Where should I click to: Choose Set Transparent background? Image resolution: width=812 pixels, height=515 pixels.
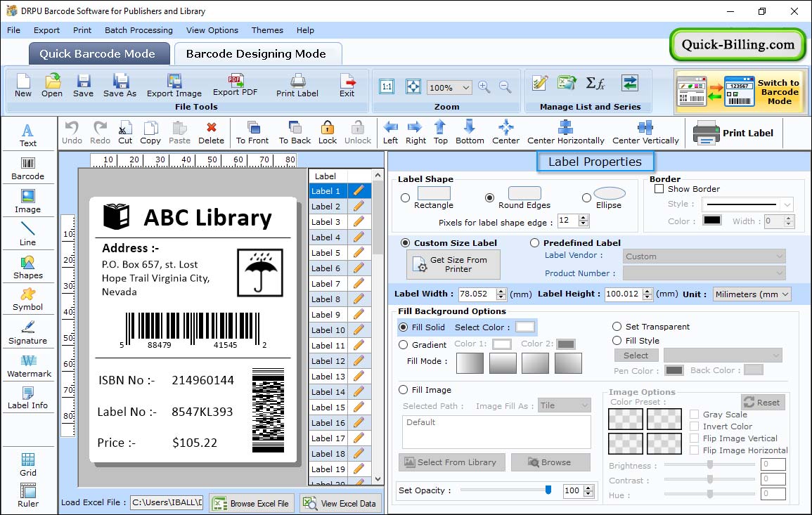pos(617,327)
